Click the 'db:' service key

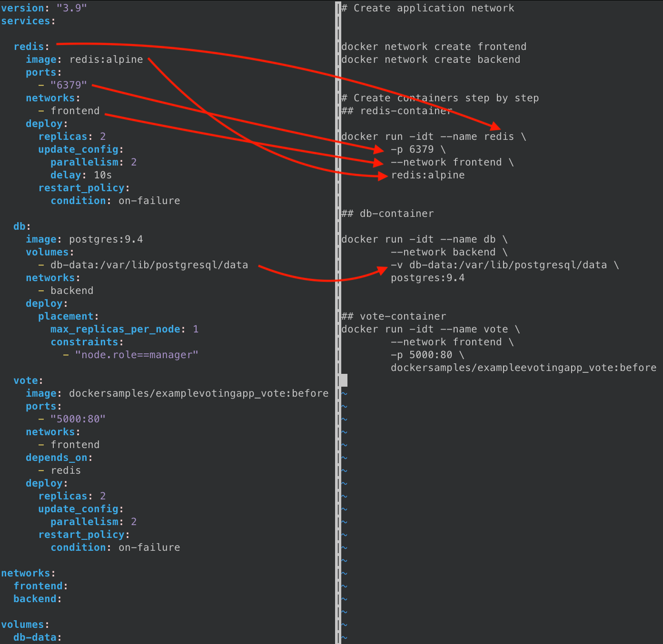(x=22, y=226)
